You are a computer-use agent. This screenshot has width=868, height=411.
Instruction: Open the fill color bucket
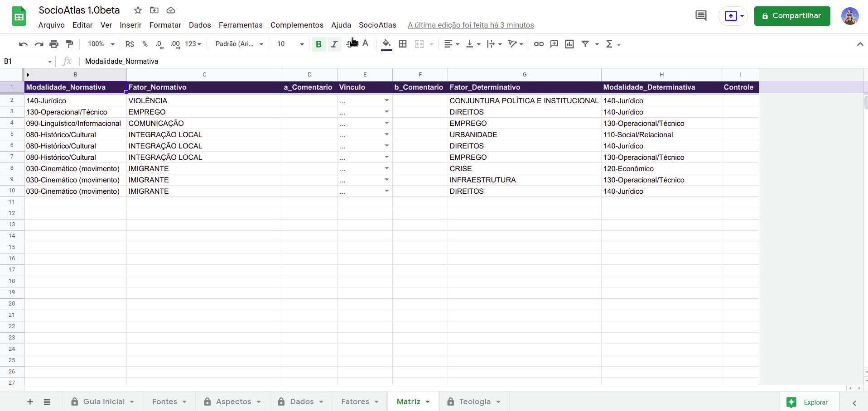(386, 44)
